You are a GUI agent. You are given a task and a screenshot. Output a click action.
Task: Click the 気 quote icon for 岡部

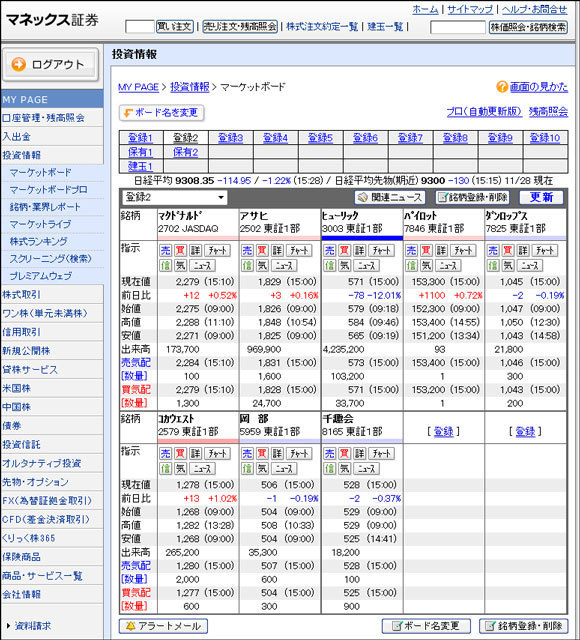262,469
